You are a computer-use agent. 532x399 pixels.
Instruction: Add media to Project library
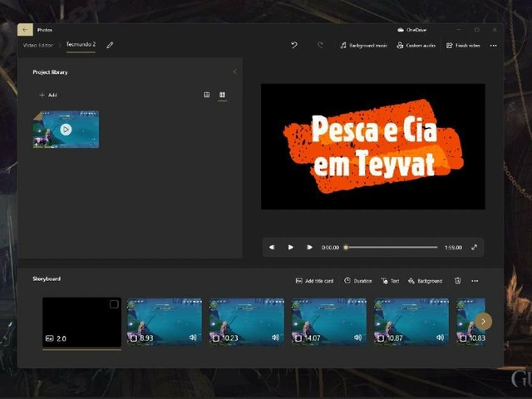coord(47,95)
